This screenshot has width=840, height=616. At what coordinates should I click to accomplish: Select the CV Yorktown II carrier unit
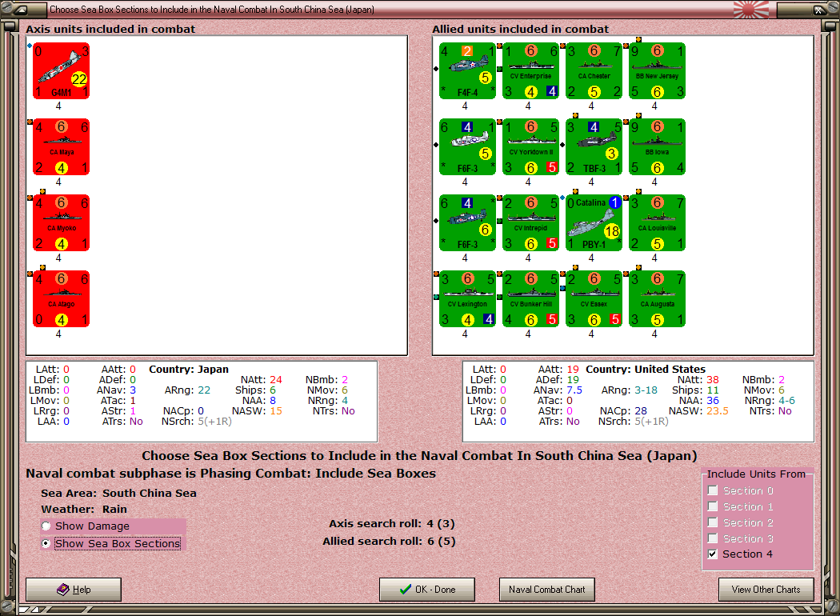pos(531,147)
